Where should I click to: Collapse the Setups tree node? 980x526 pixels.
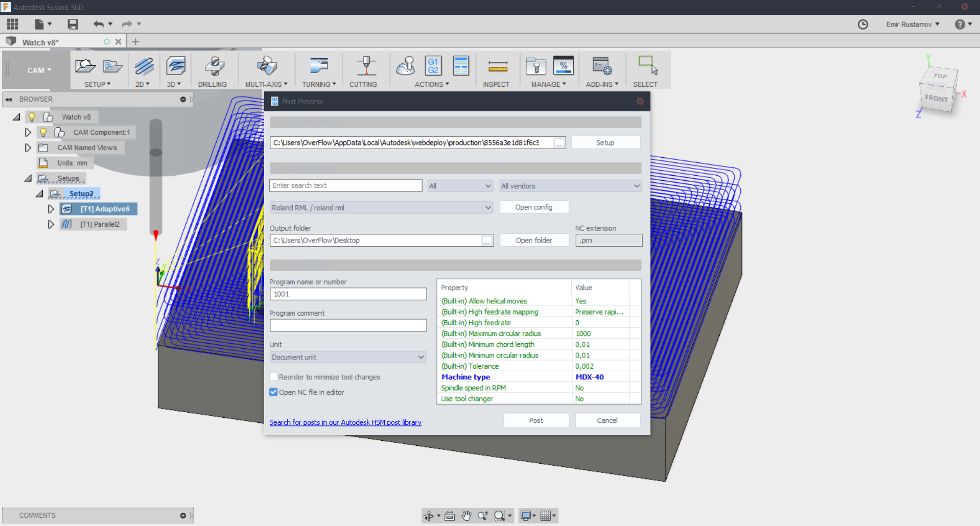28,178
